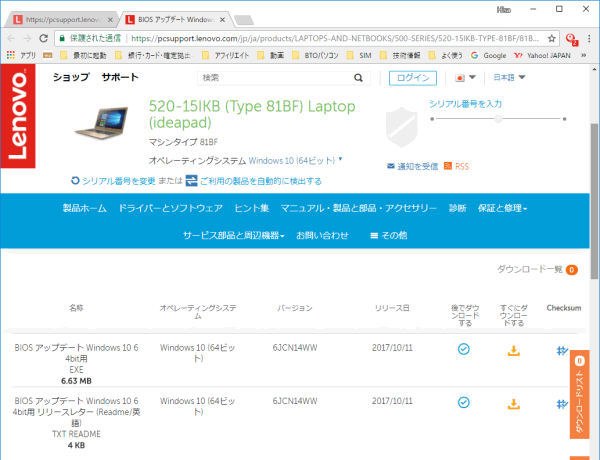Open ドライバーとソフトウェア tab
The width and height of the screenshot is (600, 460).
click(170, 208)
